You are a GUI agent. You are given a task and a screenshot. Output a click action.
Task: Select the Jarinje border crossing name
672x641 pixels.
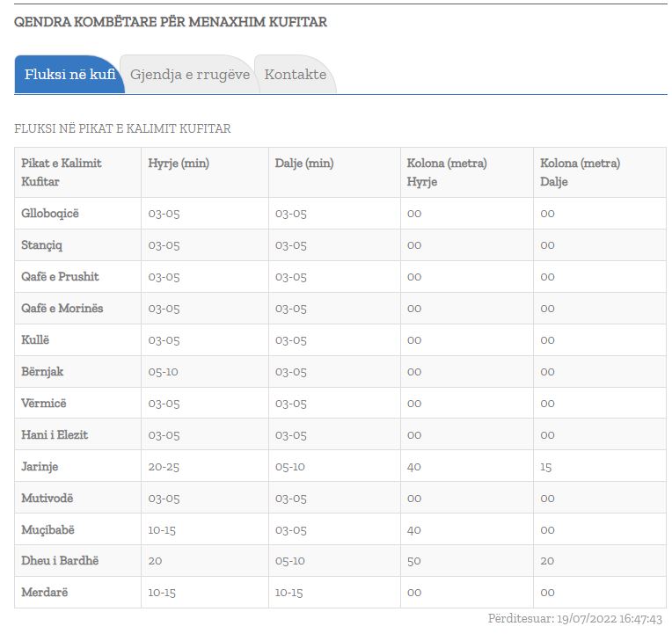[40, 467]
